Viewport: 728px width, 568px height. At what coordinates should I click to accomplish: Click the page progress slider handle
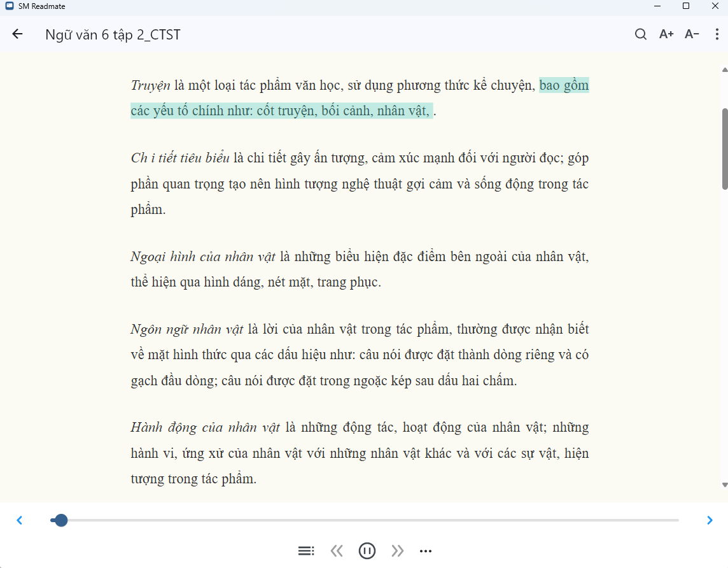point(60,520)
